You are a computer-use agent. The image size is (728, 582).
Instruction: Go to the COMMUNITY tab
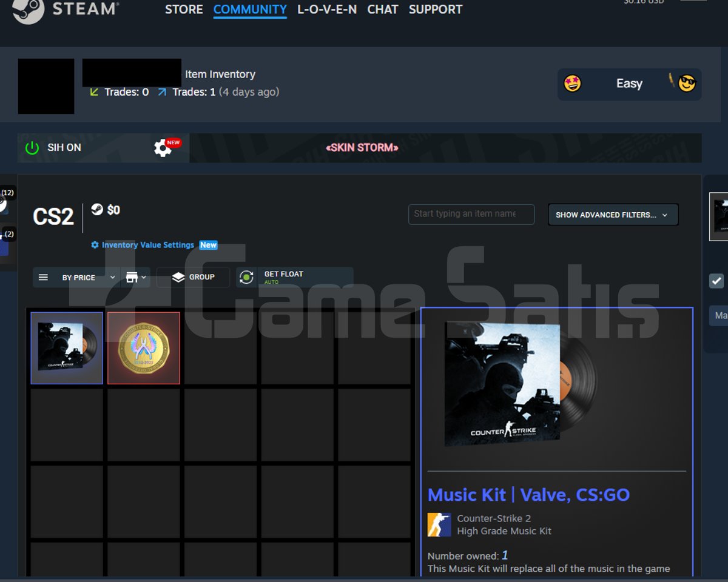coord(250,10)
